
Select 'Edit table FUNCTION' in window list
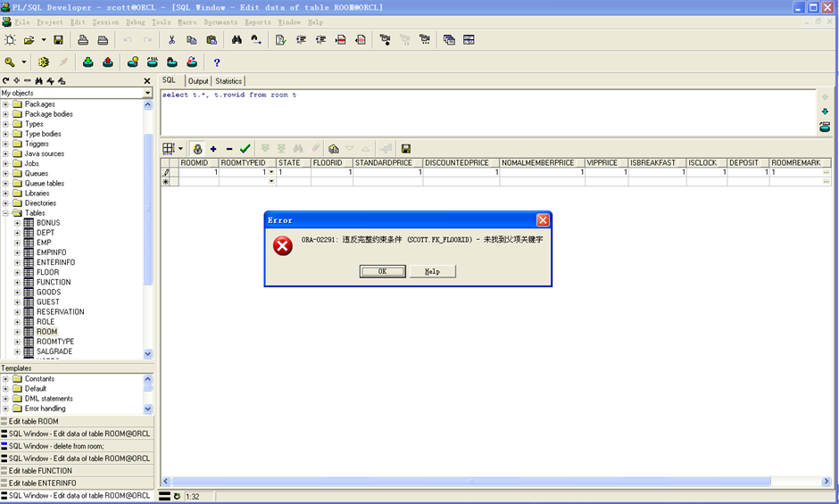point(39,471)
